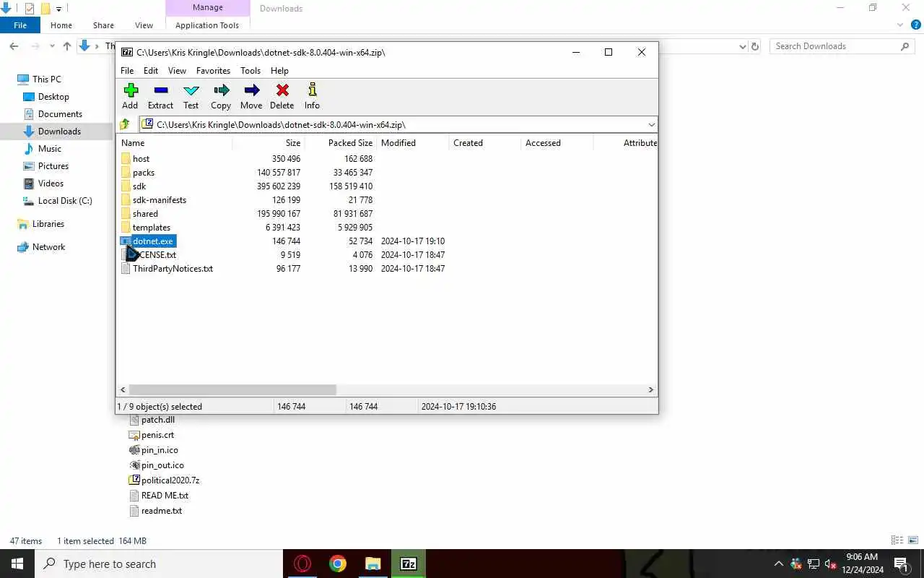Click the 7-Zip taskbar icon

tap(408, 564)
